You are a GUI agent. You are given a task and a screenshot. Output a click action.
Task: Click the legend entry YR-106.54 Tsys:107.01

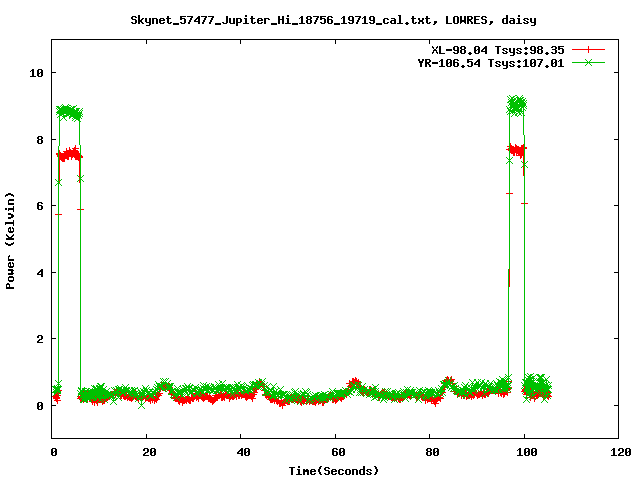[x=491, y=63]
